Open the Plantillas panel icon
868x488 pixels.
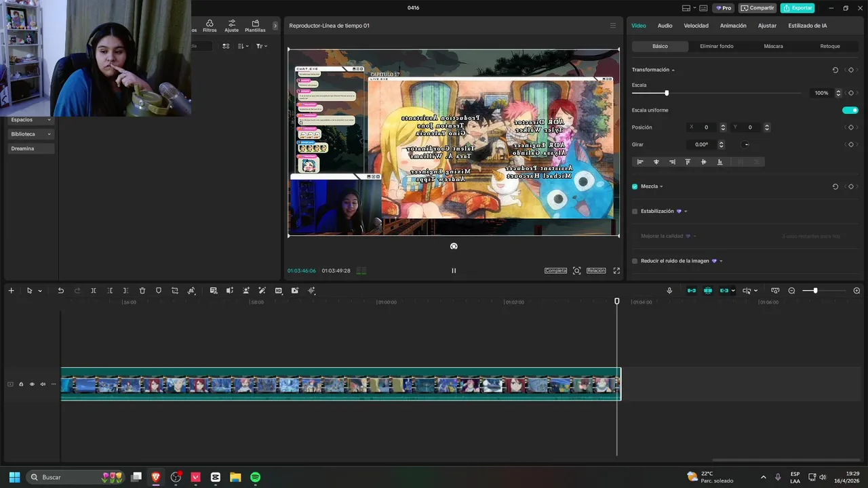point(255,26)
